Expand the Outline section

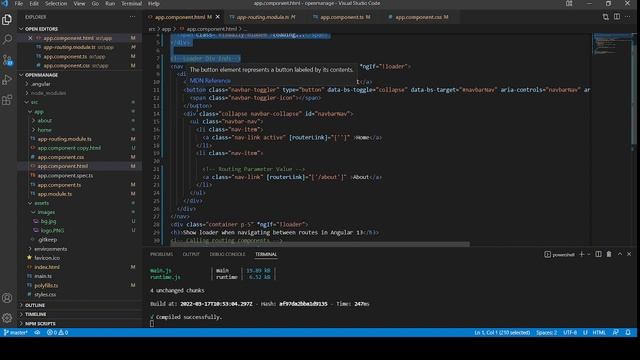35,305
